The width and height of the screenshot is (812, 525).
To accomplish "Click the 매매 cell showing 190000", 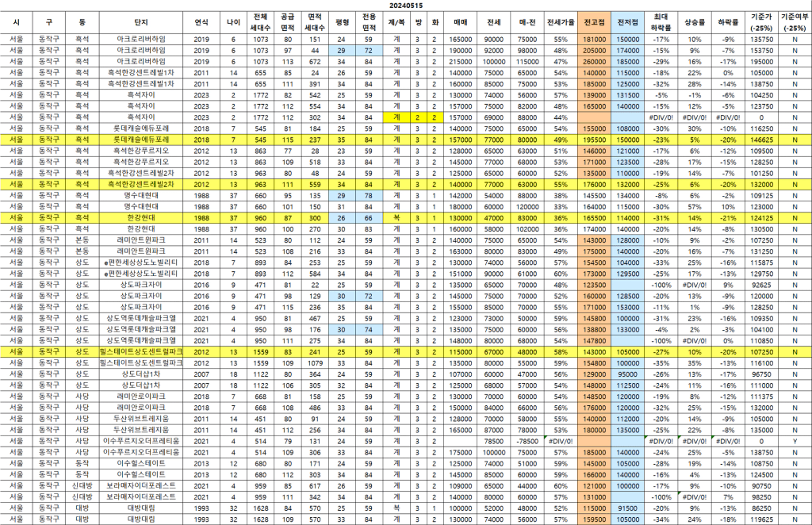I will tap(461, 51).
